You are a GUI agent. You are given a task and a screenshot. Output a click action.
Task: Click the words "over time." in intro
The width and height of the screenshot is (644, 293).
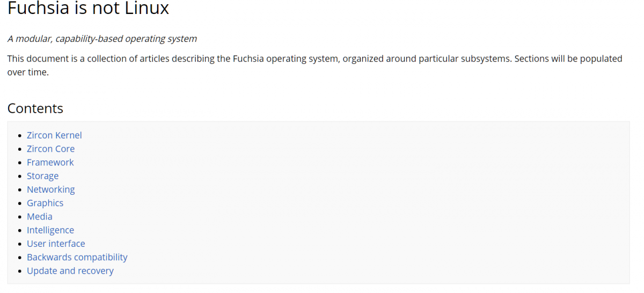[28, 72]
